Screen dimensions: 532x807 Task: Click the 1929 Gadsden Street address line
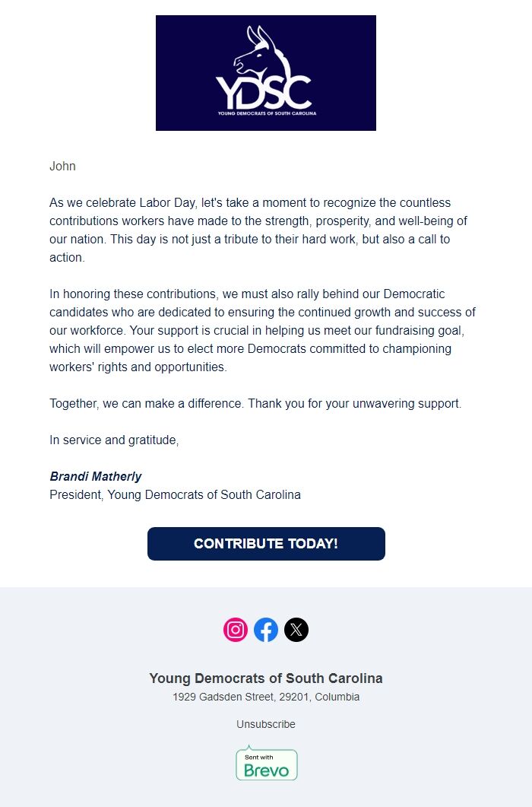pos(265,697)
